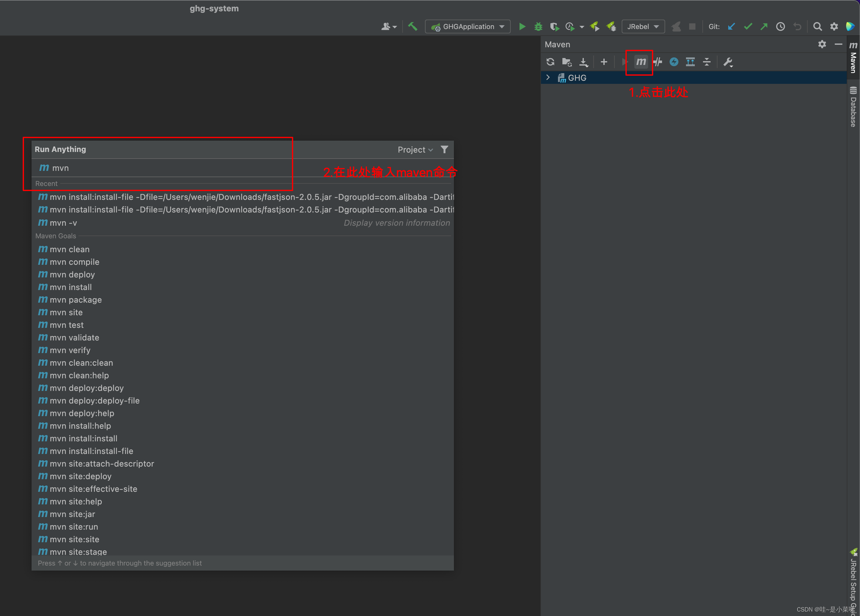The height and width of the screenshot is (616, 860).
Task: Select 'mvn clean:clean' goal
Action: [x=243, y=363]
